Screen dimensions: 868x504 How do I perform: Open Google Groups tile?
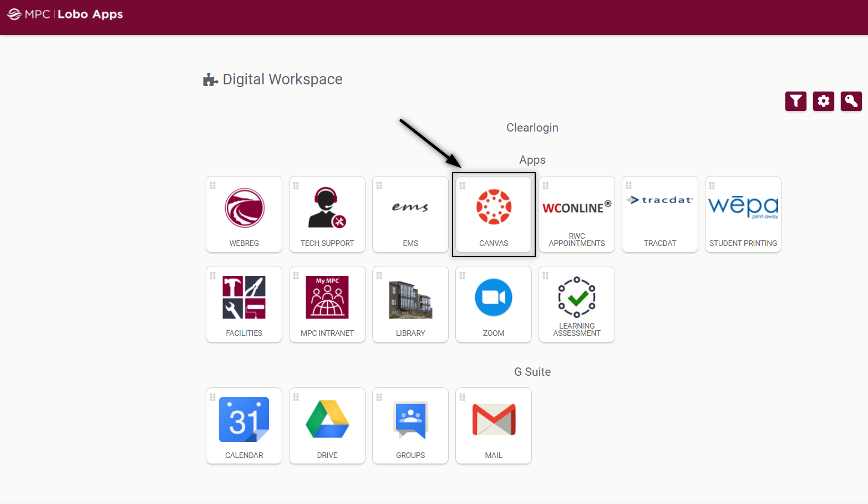[410, 426]
